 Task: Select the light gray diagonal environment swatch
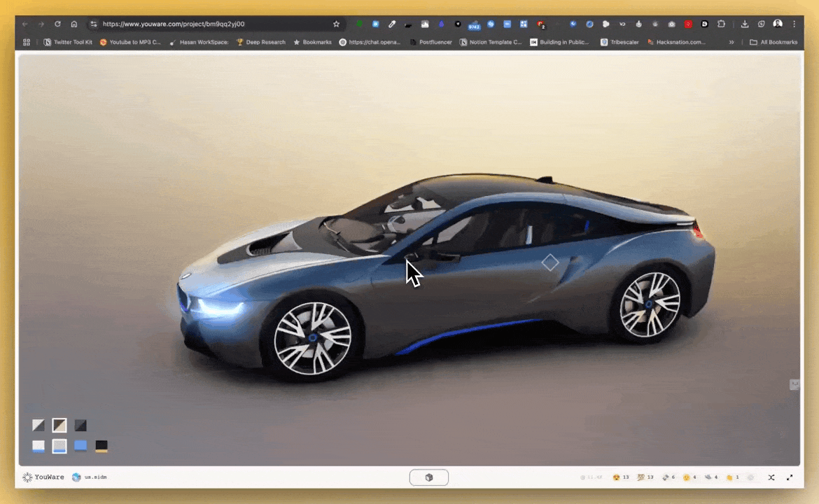pyautogui.click(x=38, y=425)
